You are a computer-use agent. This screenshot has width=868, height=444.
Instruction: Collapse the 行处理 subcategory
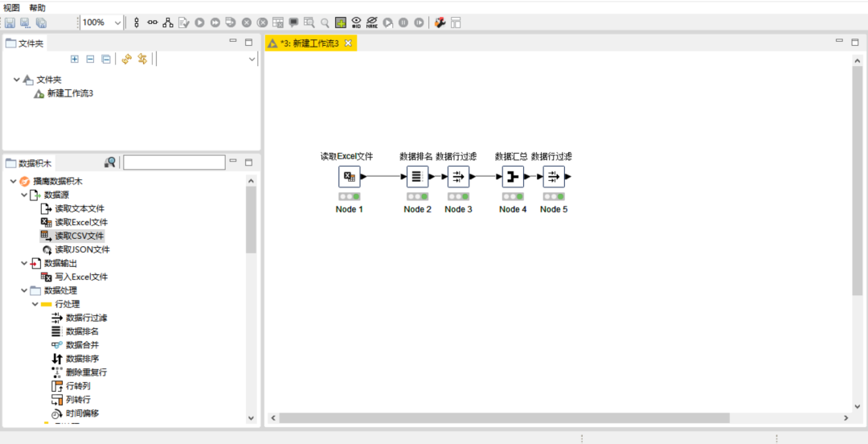click(x=35, y=304)
